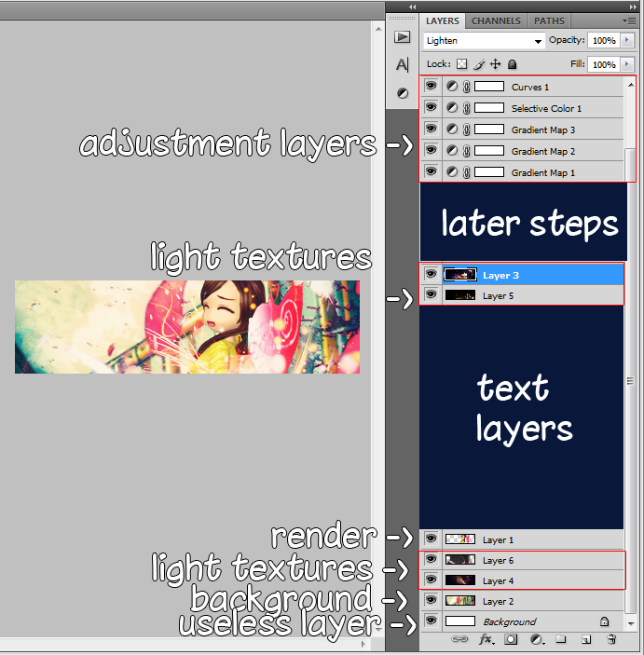
Task: Hide the Gradient Map 2 layer
Action: click(x=431, y=150)
